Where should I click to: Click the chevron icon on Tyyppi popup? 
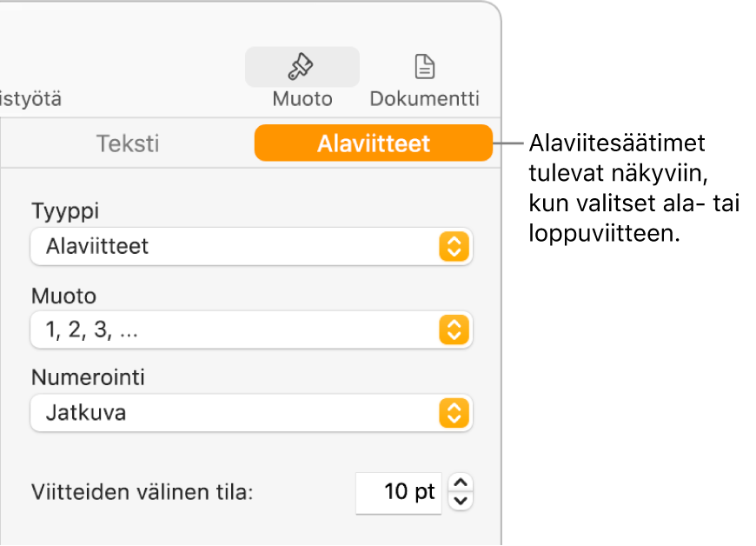point(455,247)
